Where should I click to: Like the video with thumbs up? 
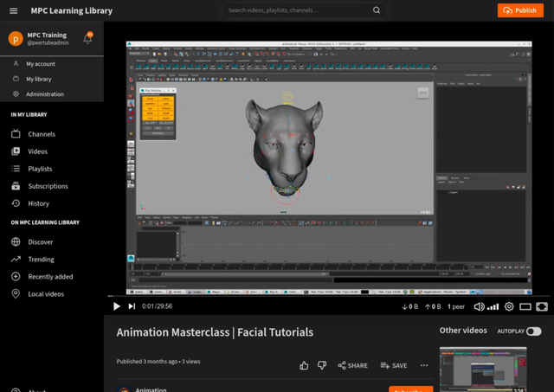tap(304, 365)
